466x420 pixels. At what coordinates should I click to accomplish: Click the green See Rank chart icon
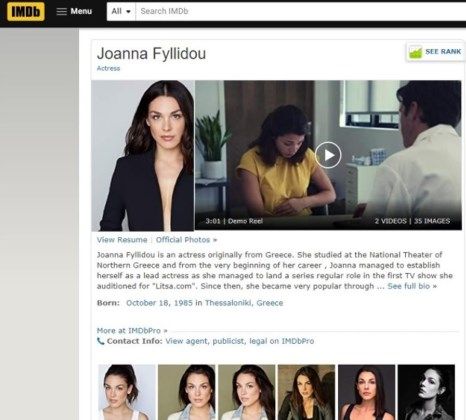(415, 52)
